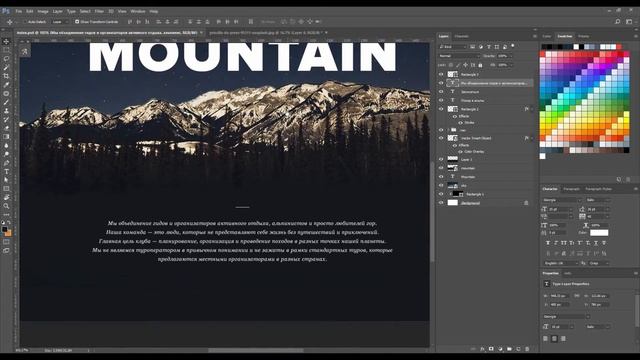Open the Kind filter dropdown in Layers
The image size is (640, 360).
[453, 47]
